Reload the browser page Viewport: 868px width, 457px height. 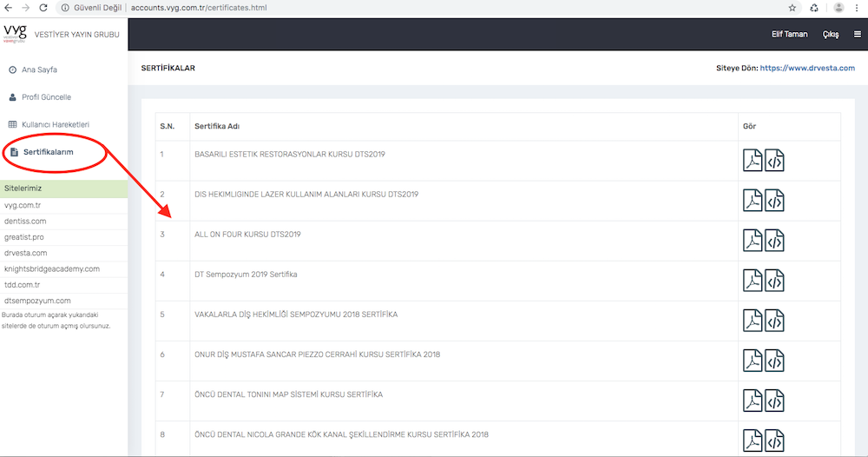pos(43,8)
